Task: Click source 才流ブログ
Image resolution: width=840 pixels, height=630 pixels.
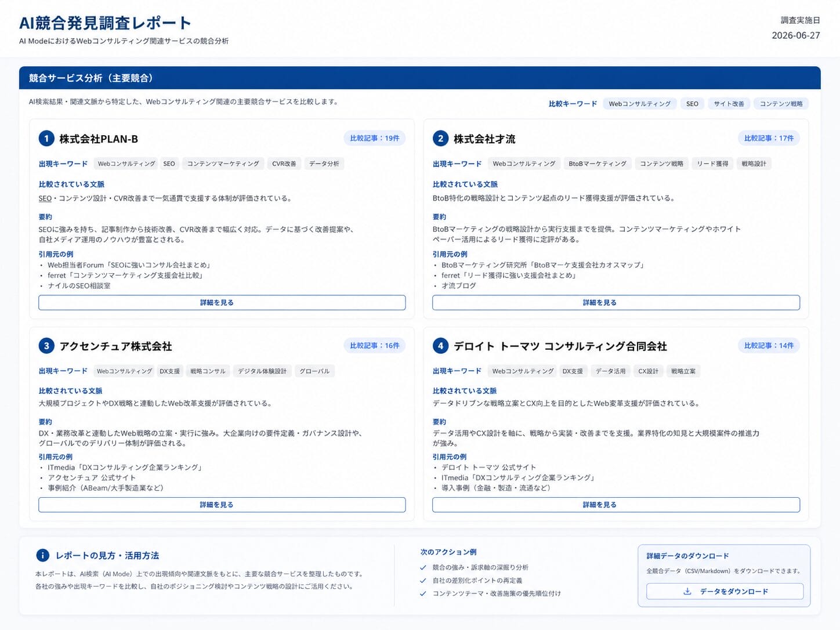Action: pyautogui.click(x=458, y=286)
